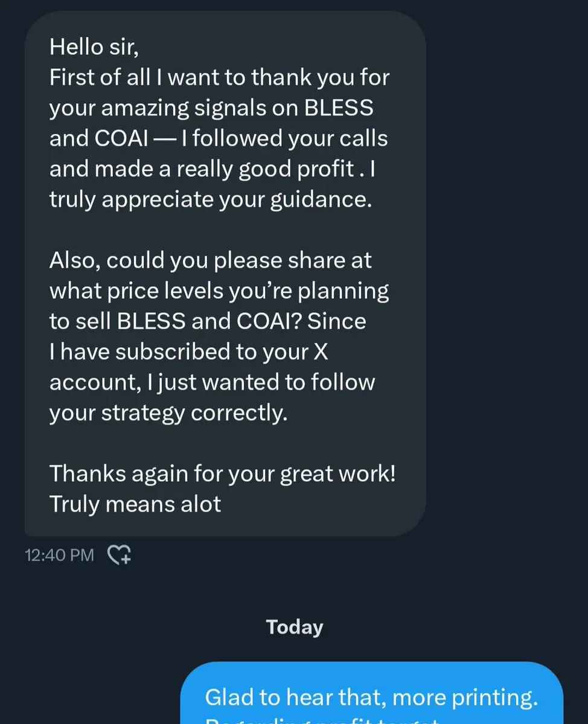The width and height of the screenshot is (588, 724).
Task: Select the 'account, I just wanted to follow' line
Action: (213, 382)
